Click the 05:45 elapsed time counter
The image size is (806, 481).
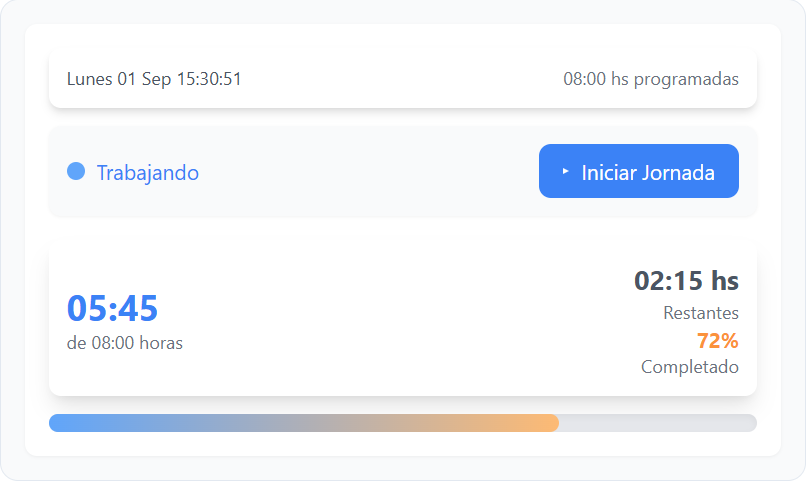click(112, 308)
